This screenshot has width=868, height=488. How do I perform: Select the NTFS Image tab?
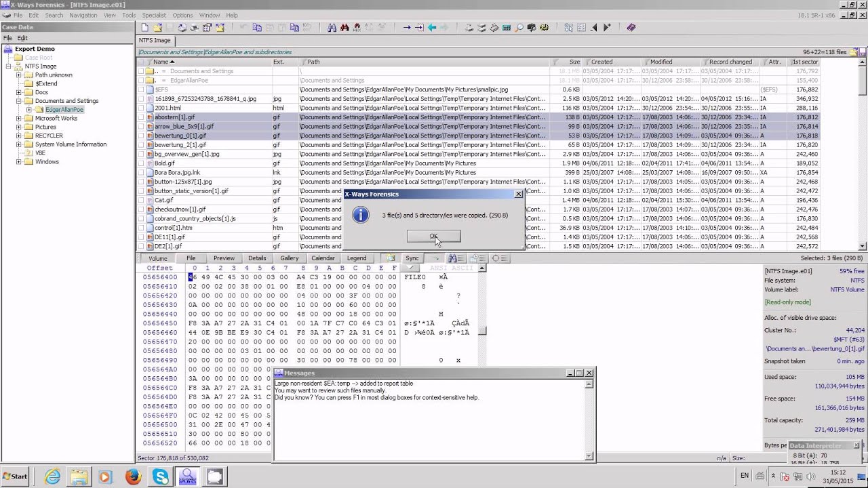[x=155, y=40]
